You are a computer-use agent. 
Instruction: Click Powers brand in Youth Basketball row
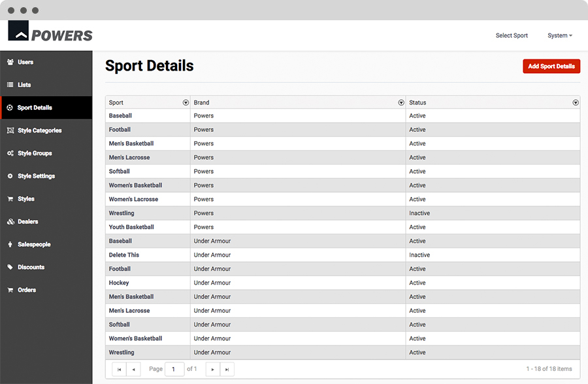point(204,227)
